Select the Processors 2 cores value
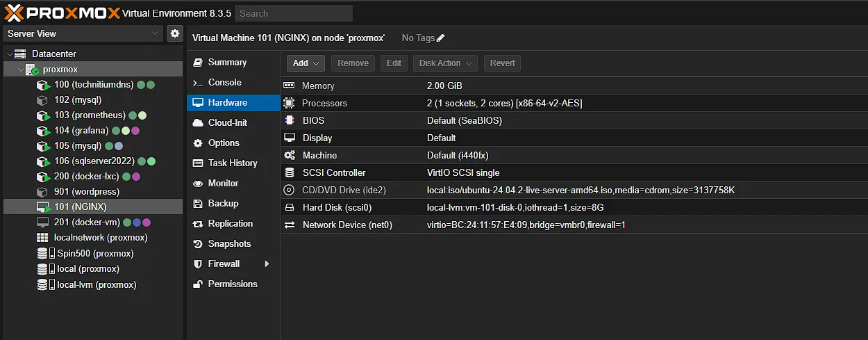 coord(505,103)
